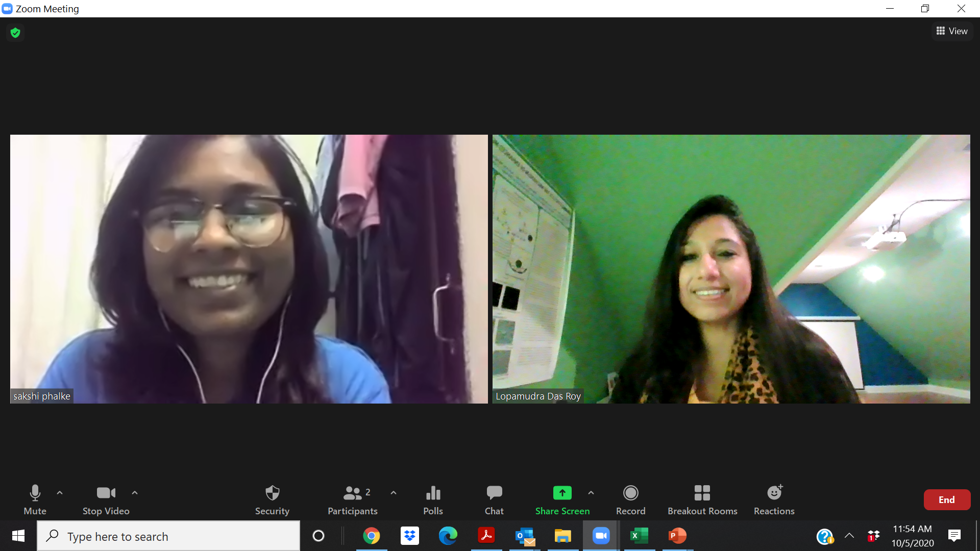The image size is (980, 551).
Task: Click the Windows search input field
Action: coord(168,536)
